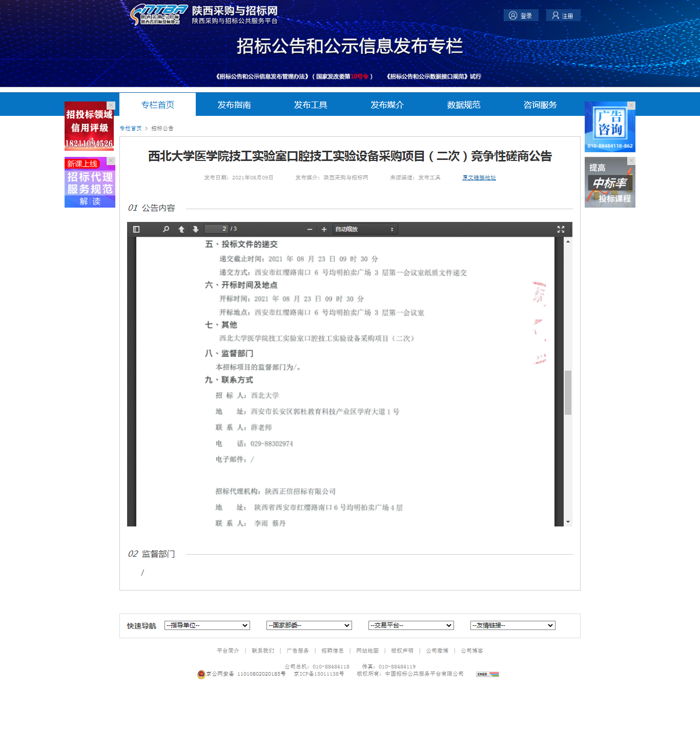Click the PDF page number input field
700x732 pixels.
(x=216, y=229)
